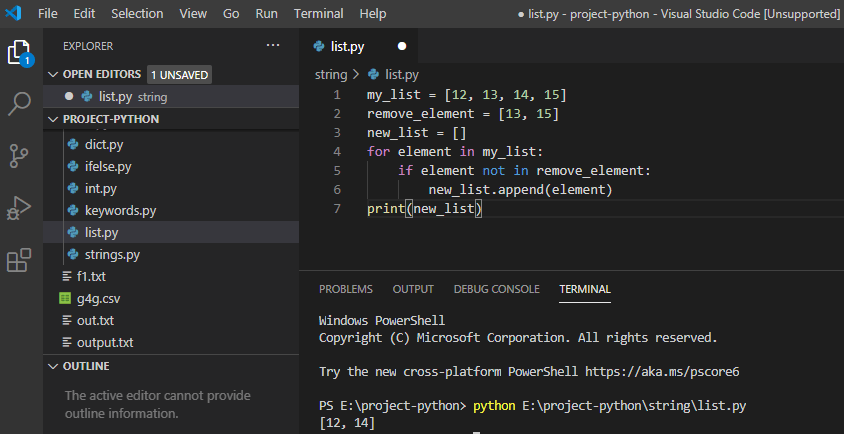This screenshot has width=844, height=434.
Task: Click the python command in the terminal
Action: point(494,406)
